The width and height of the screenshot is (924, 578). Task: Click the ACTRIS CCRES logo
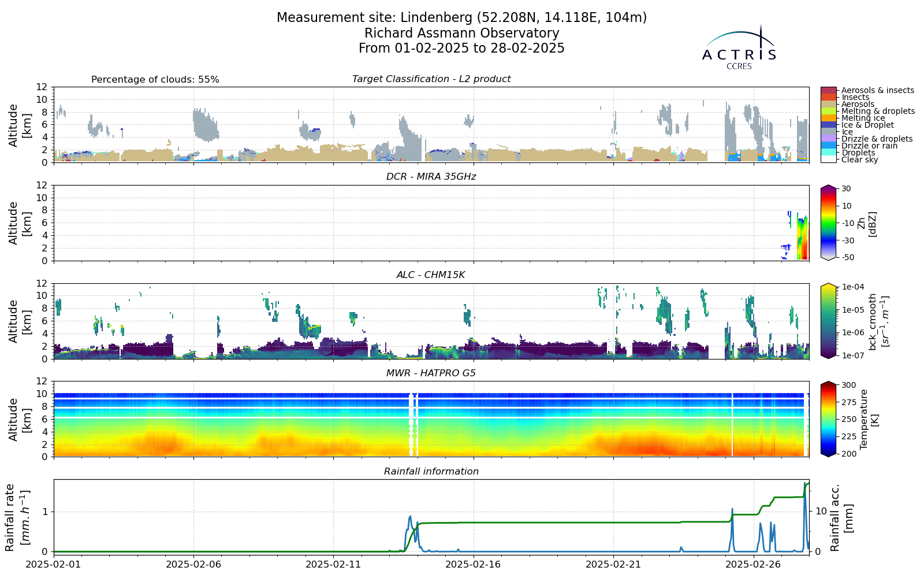[x=739, y=47]
